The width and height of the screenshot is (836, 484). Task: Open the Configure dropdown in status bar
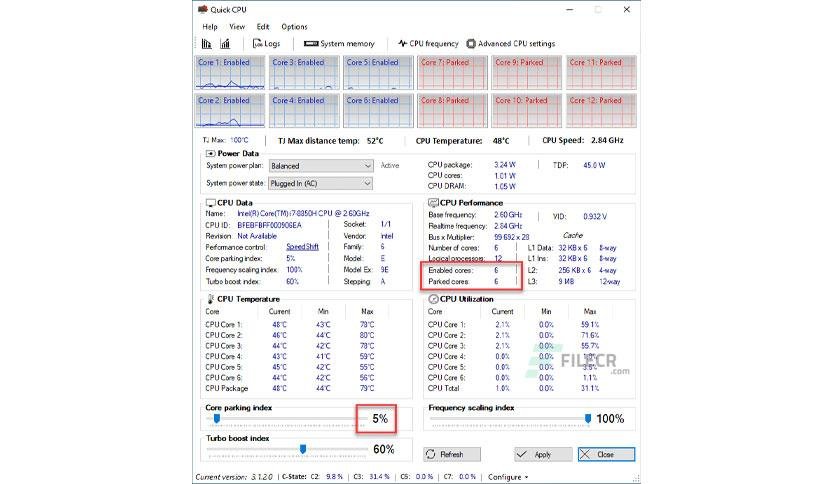click(x=508, y=477)
